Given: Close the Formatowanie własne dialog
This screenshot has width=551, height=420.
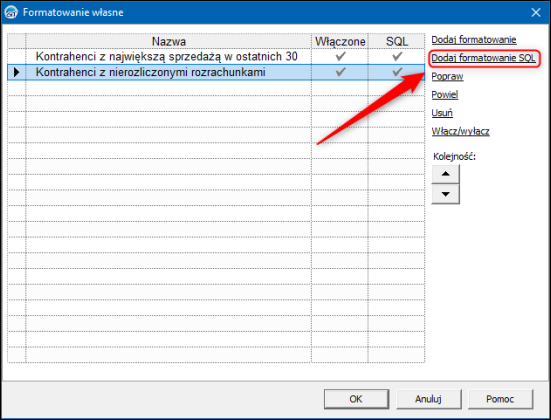Looking at the screenshot, I should pyautogui.click(x=536, y=12).
